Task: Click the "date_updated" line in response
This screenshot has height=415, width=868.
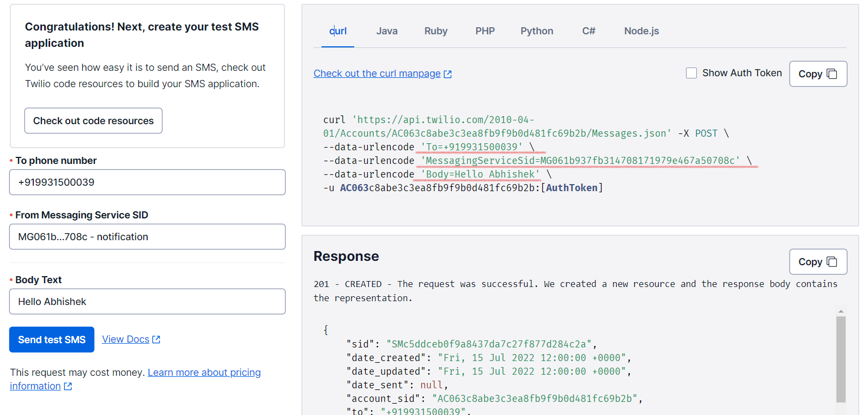Action: [x=489, y=371]
